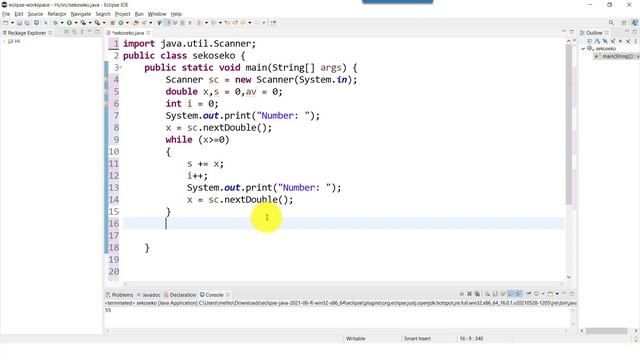Toggle Scroll Lock in Console toolbar

[x=495, y=294]
